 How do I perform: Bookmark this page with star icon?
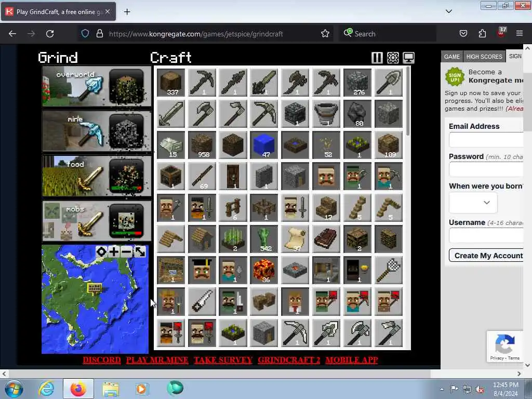[325, 34]
